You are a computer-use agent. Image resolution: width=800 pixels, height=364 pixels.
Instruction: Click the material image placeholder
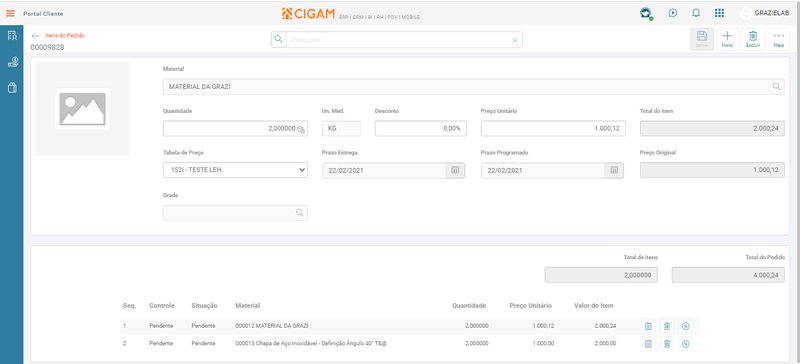(82, 109)
